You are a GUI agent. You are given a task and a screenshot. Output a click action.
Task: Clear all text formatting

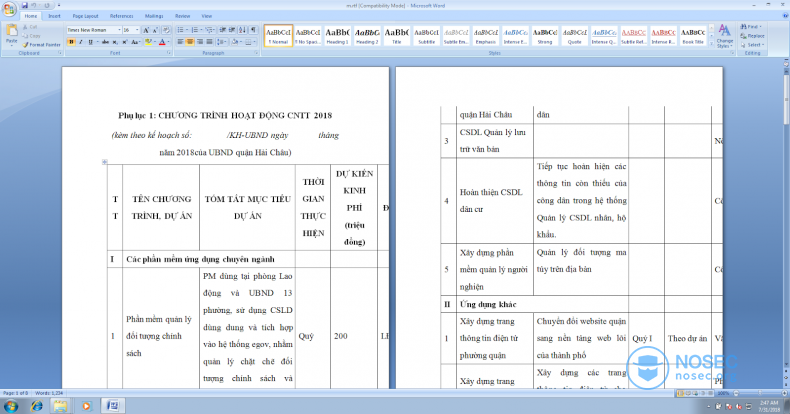166,30
